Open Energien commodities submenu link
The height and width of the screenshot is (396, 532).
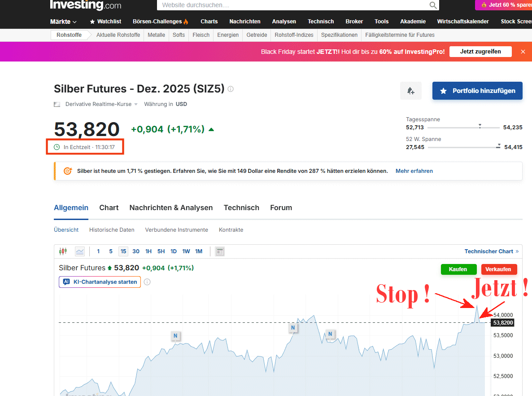coord(228,35)
